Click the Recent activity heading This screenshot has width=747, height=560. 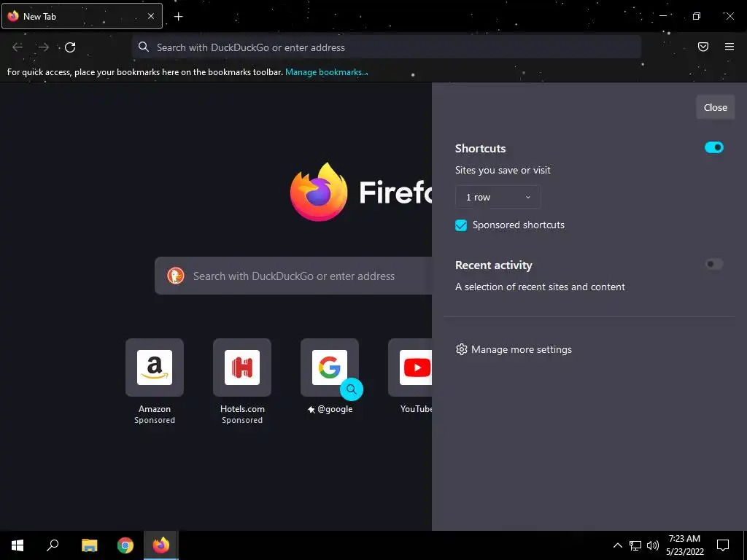point(494,265)
